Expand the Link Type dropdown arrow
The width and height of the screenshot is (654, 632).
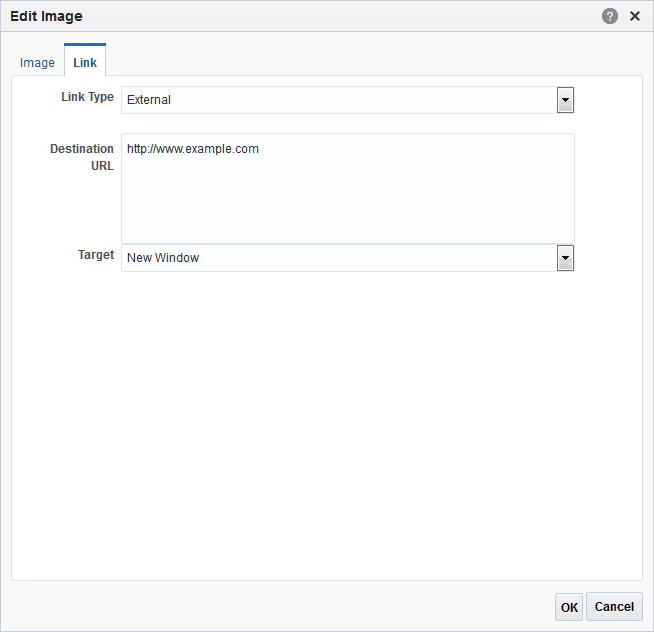pyautogui.click(x=565, y=100)
